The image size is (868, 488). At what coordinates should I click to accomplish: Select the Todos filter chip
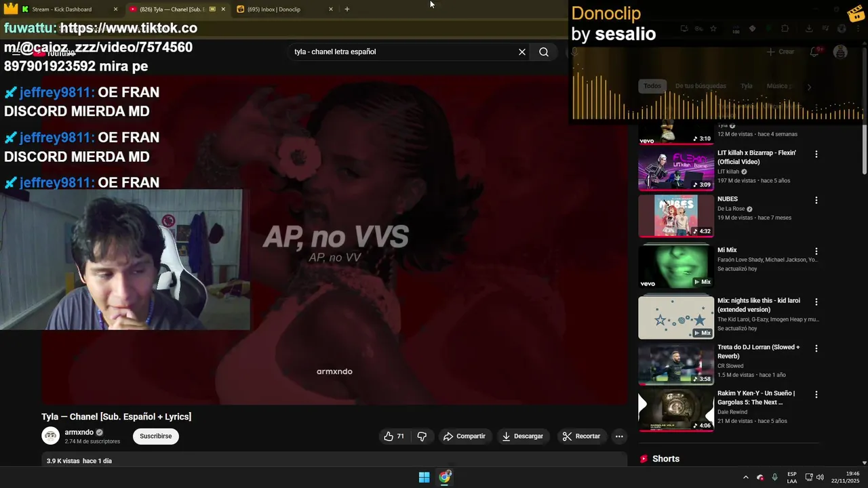pos(652,86)
